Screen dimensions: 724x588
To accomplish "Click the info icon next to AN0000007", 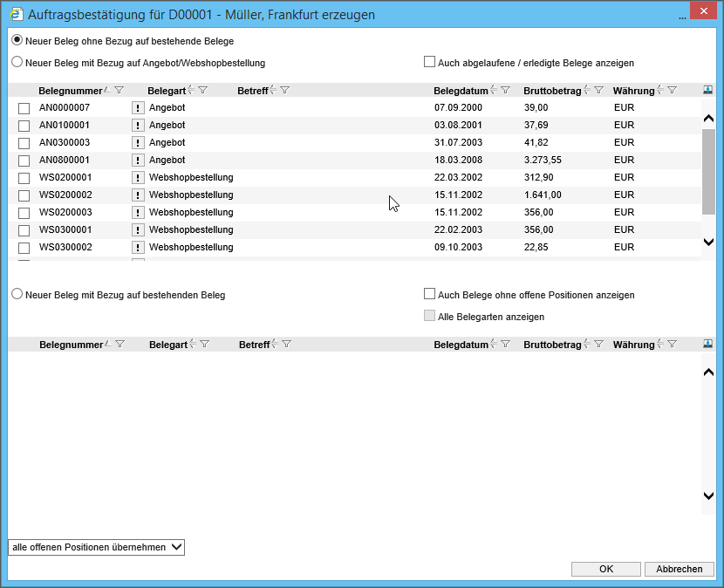I will pyautogui.click(x=138, y=107).
